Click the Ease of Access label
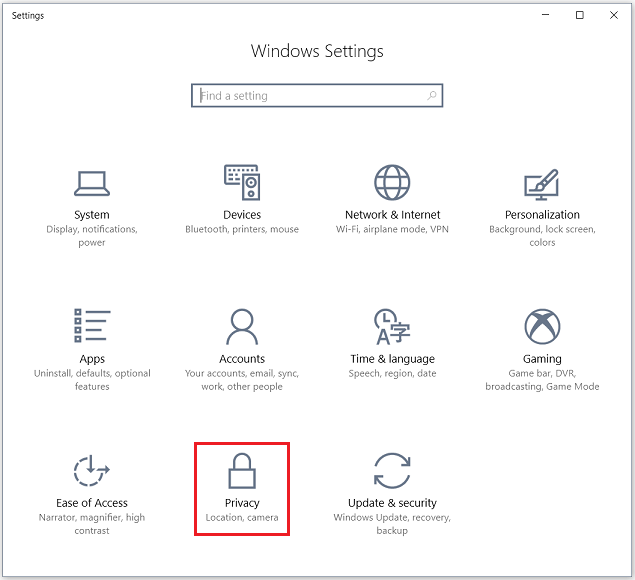The width and height of the screenshot is (635, 580). [x=92, y=503]
